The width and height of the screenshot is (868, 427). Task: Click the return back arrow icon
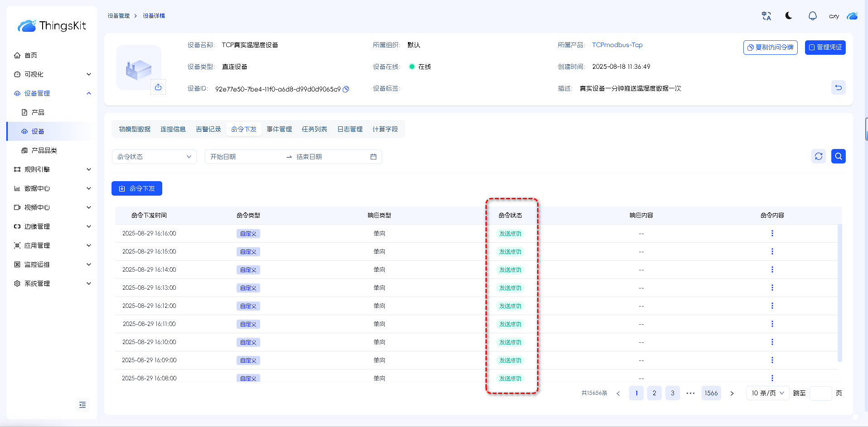pyautogui.click(x=838, y=87)
